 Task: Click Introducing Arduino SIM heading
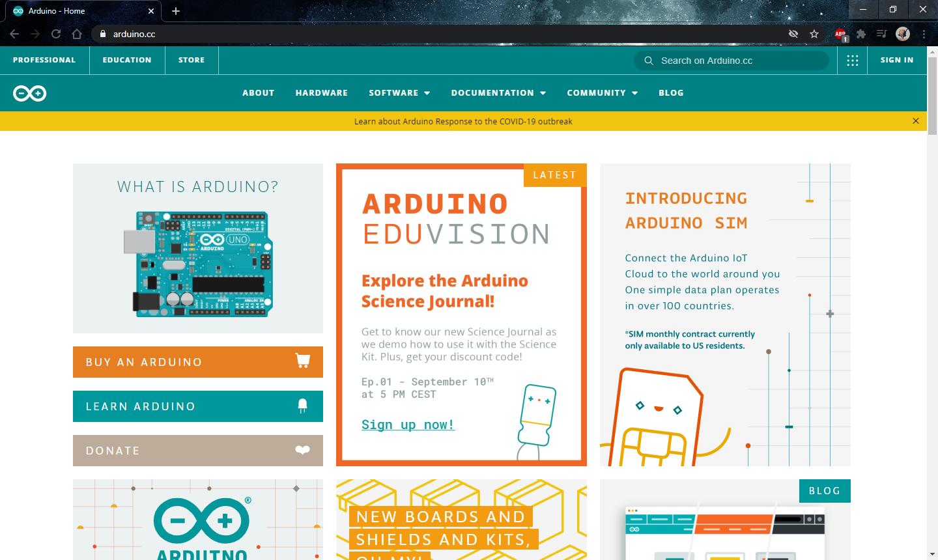point(687,210)
